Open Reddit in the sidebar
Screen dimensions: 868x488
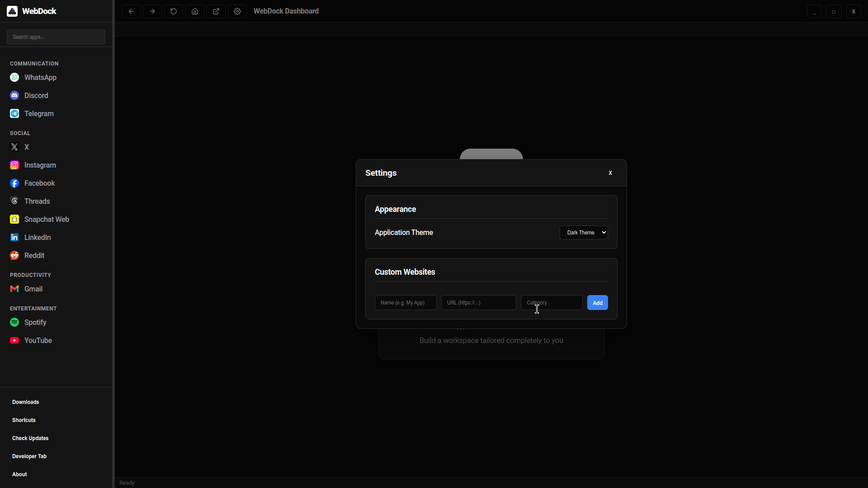click(x=56, y=256)
